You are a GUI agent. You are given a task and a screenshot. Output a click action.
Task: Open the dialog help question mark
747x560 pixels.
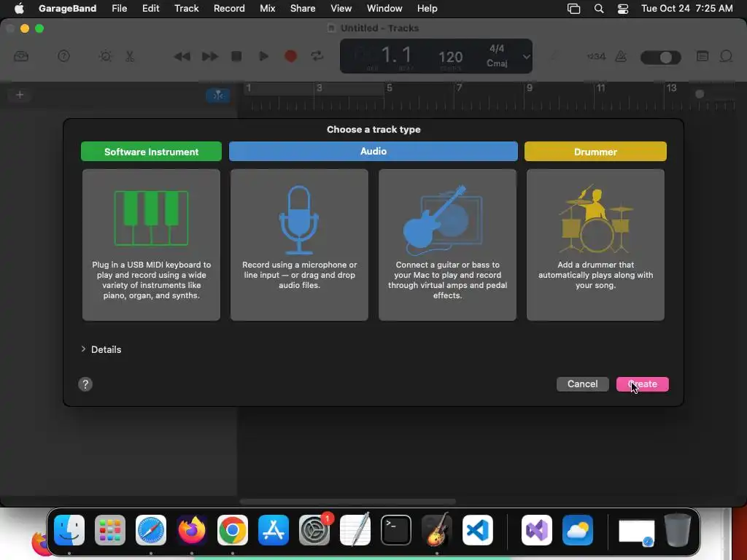click(85, 384)
